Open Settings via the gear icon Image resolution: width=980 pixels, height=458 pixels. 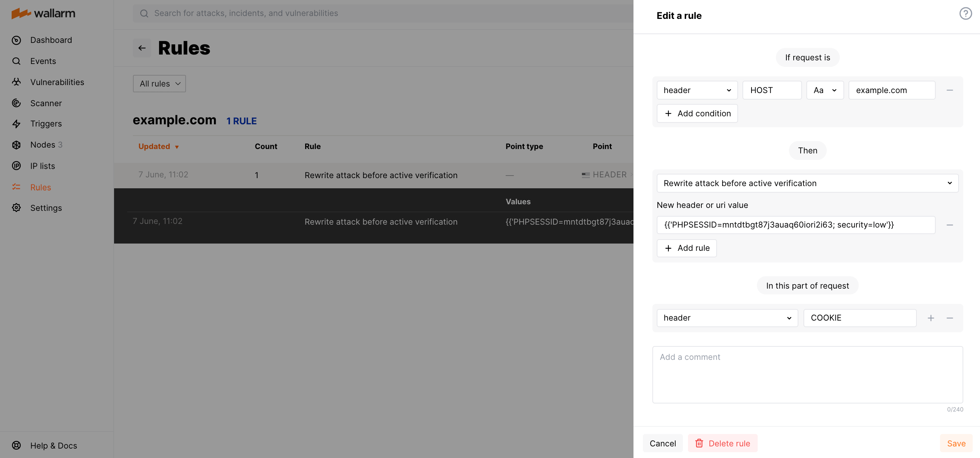coord(16,208)
